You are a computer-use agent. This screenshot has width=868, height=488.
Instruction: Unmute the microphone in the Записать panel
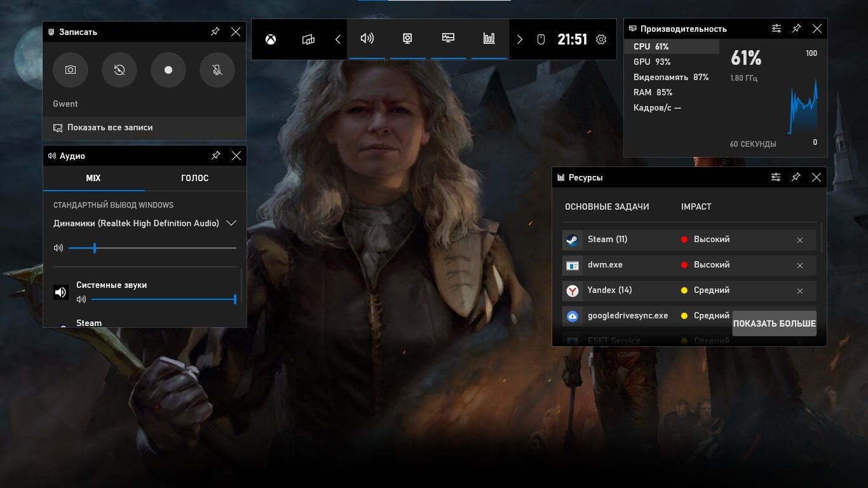click(x=217, y=70)
